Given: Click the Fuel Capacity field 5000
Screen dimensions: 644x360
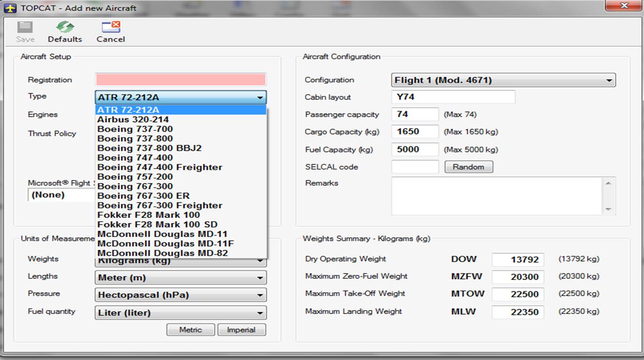Looking at the screenshot, I should (x=415, y=150).
